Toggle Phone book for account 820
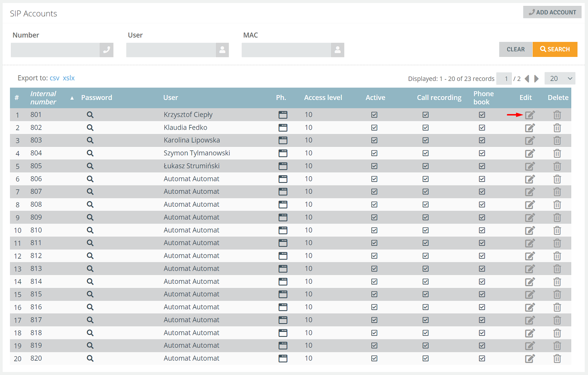Viewport: 588px width, 375px height. tap(482, 359)
